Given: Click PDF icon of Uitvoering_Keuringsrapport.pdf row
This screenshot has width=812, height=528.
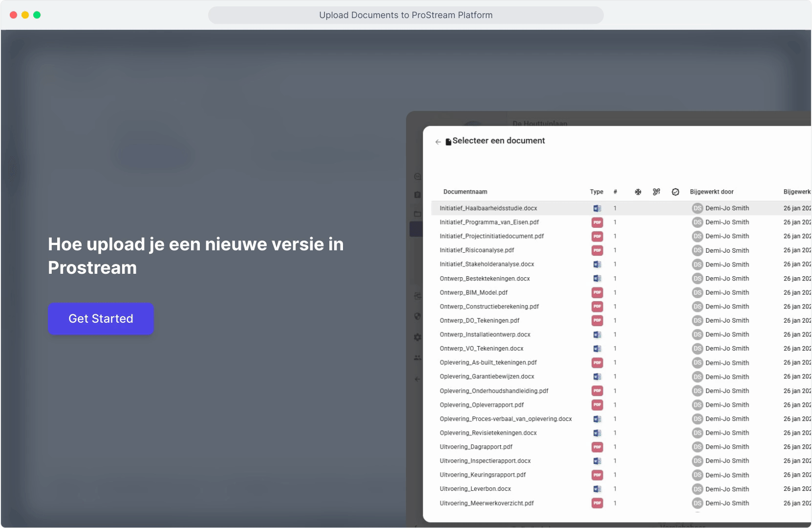Looking at the screenshot, I should (597, 475).
